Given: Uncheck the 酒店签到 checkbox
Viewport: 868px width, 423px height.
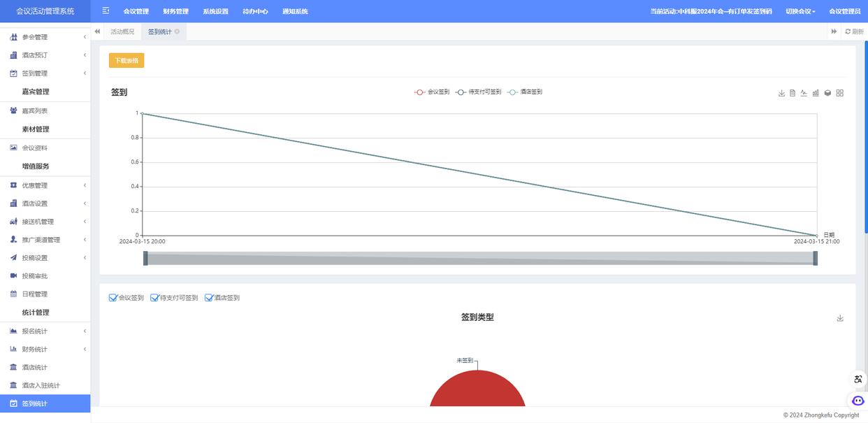Looking at the screenshot, I should pos(209,298).
